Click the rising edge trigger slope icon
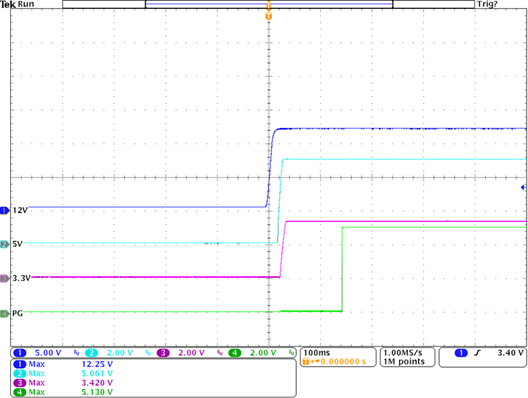 pyautogui.click(x=477, y=353)
